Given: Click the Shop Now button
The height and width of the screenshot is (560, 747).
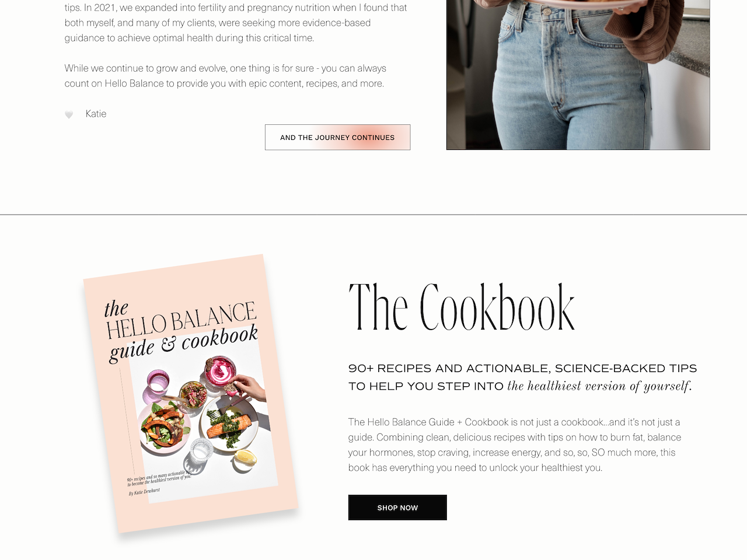Looking at the screenshot, I should (x=397, y=508).
